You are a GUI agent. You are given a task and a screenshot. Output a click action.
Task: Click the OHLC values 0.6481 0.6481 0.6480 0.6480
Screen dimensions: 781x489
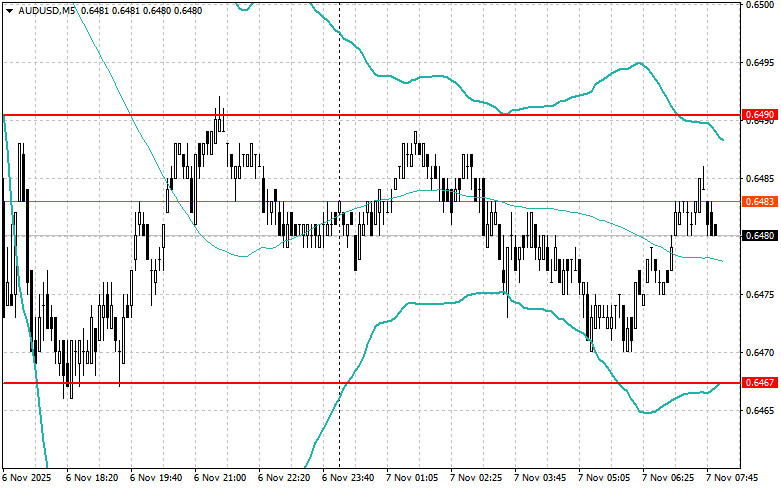click(141, 10)
